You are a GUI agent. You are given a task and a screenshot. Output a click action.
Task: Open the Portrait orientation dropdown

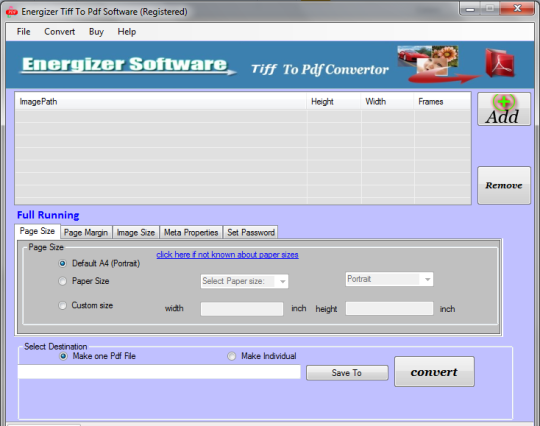pos(390,279)
